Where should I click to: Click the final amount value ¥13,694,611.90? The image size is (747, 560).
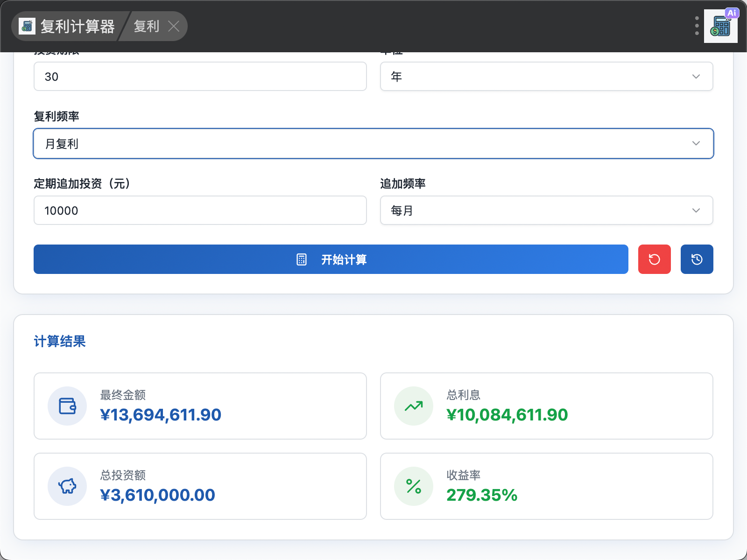click(161, 415)
